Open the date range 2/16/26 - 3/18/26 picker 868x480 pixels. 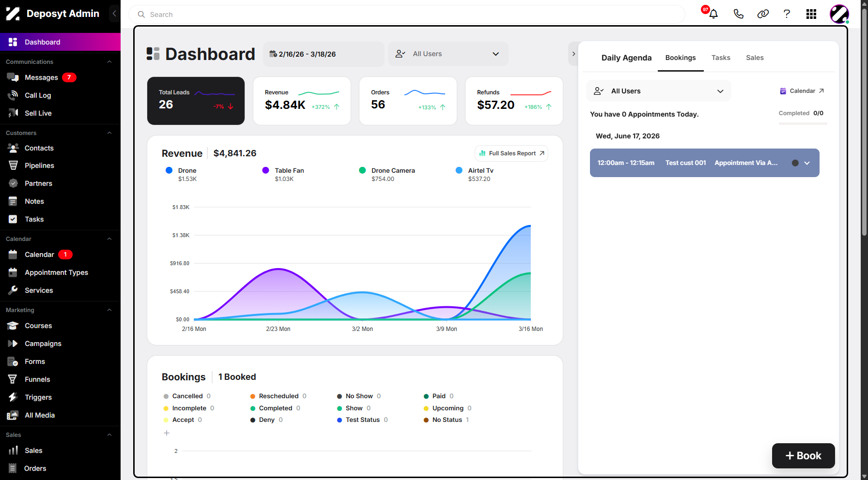324,54
